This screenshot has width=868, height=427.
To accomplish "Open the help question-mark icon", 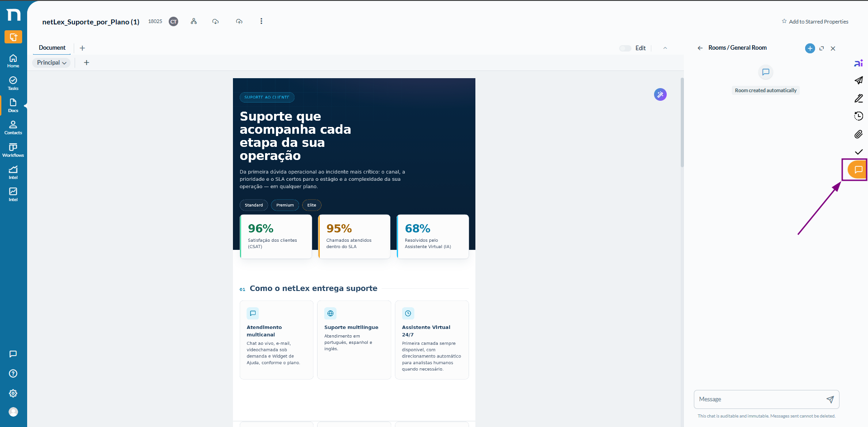I will pos(13,374).
